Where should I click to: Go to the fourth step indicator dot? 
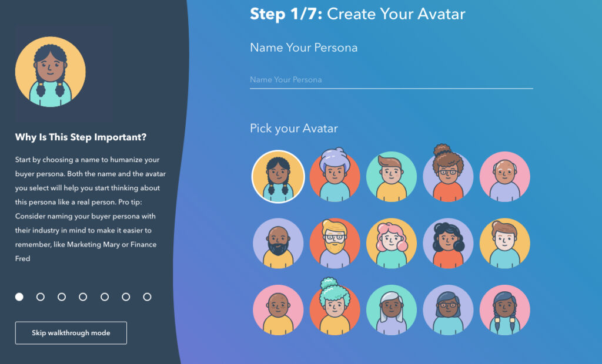[83, 297]
